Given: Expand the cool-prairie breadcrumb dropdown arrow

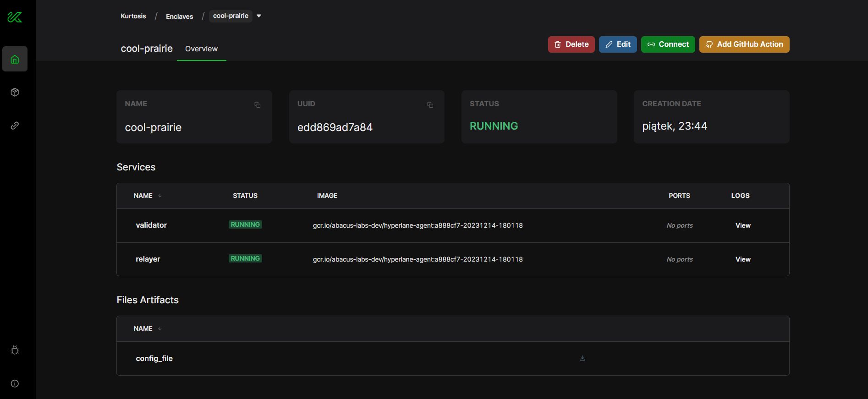Looking at the screenshot, I should (259, 16).
